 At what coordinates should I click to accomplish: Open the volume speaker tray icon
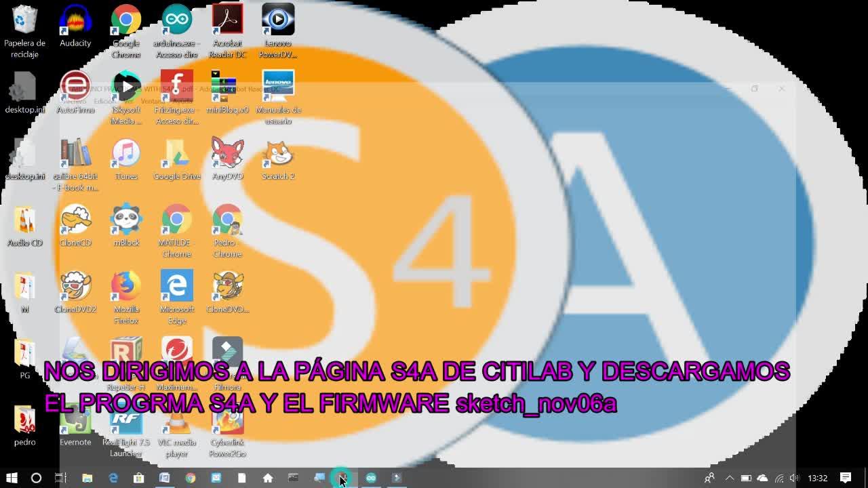pos(795,478)
